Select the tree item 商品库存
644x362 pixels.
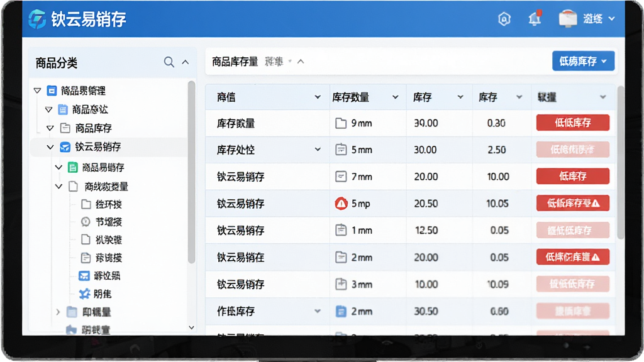94,128
